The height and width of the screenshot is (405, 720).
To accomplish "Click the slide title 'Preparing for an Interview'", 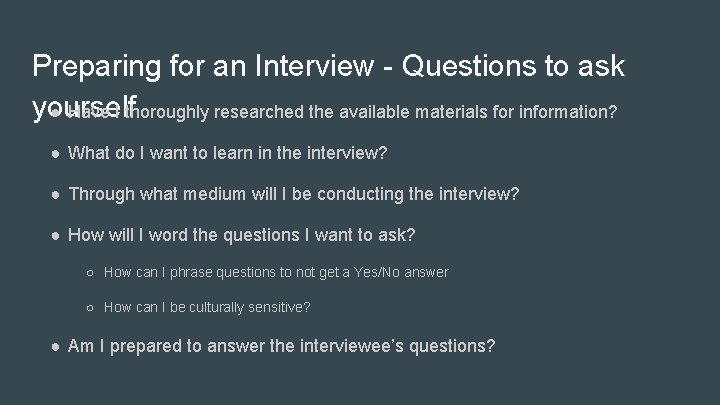I will pos(328,86).
